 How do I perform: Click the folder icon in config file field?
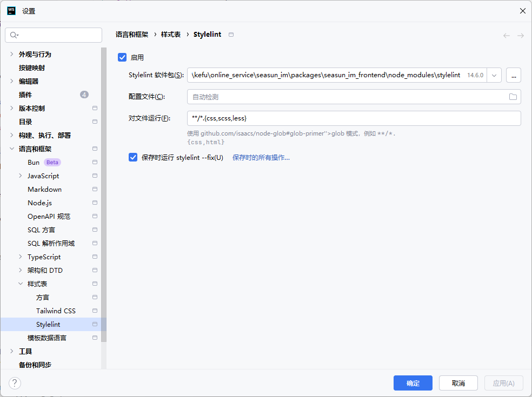click(x=513, y=97)
